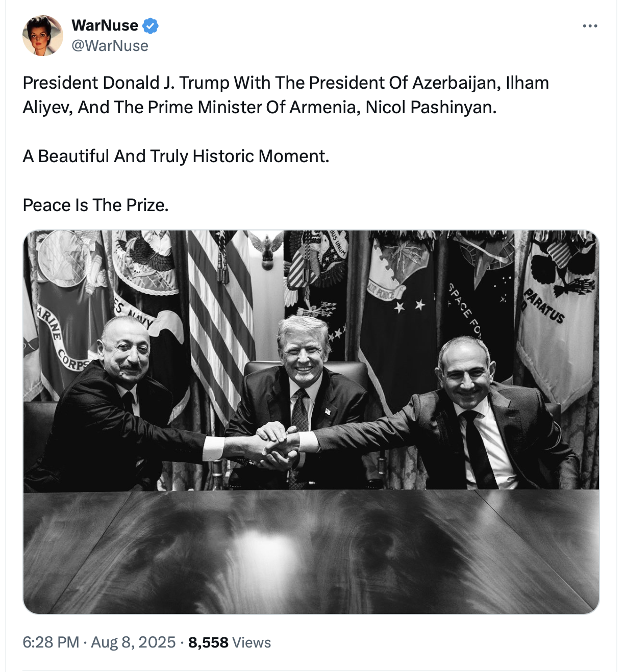Click the 'Peace Is The Prize.' text
Screen dimensions: 626x672
(x=95, y=205)
